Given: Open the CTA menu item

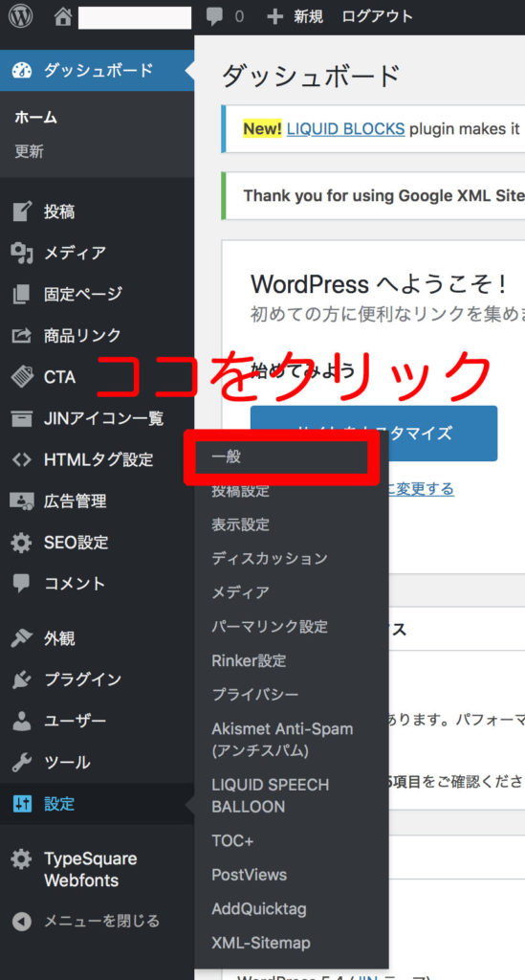Looking at the screenshot, I should click(60, 377).
